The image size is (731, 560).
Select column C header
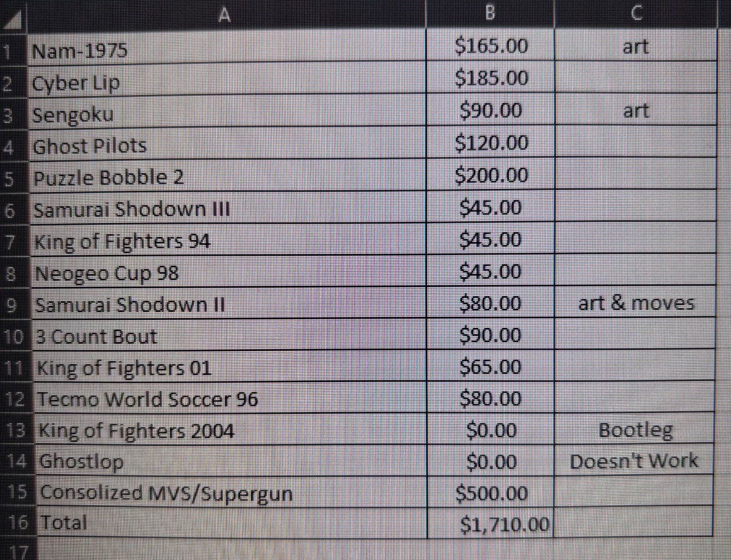point(635,13)
